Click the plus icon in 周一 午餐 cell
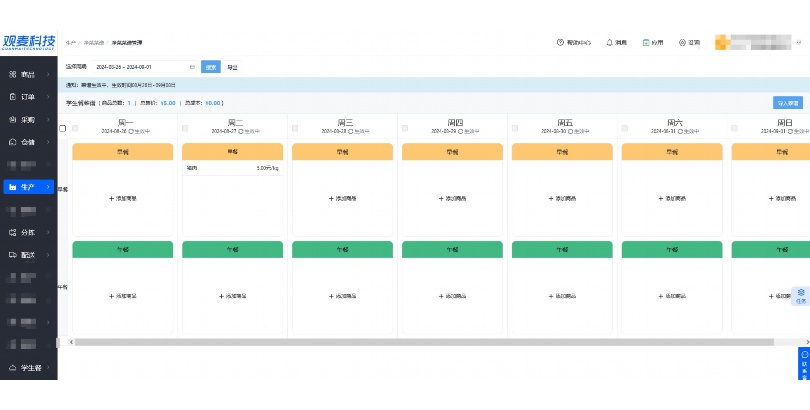This screenshot has width=810, height=410. [x=112, y=296]
